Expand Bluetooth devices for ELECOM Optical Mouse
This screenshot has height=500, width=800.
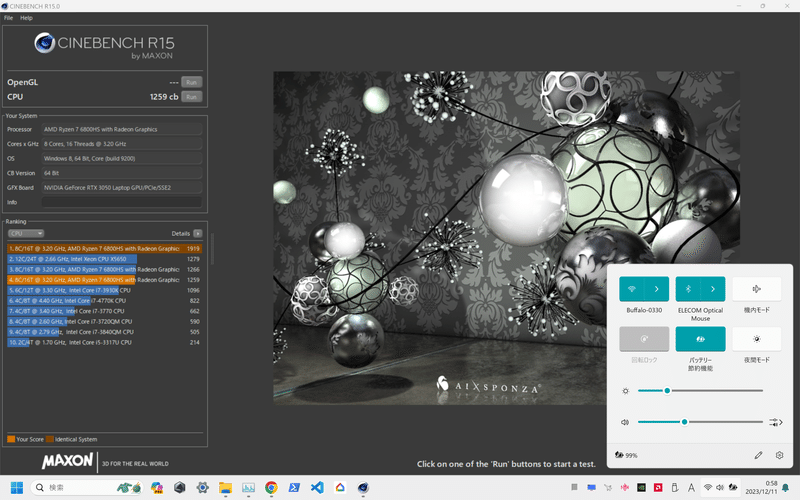[x=713, y=289]
